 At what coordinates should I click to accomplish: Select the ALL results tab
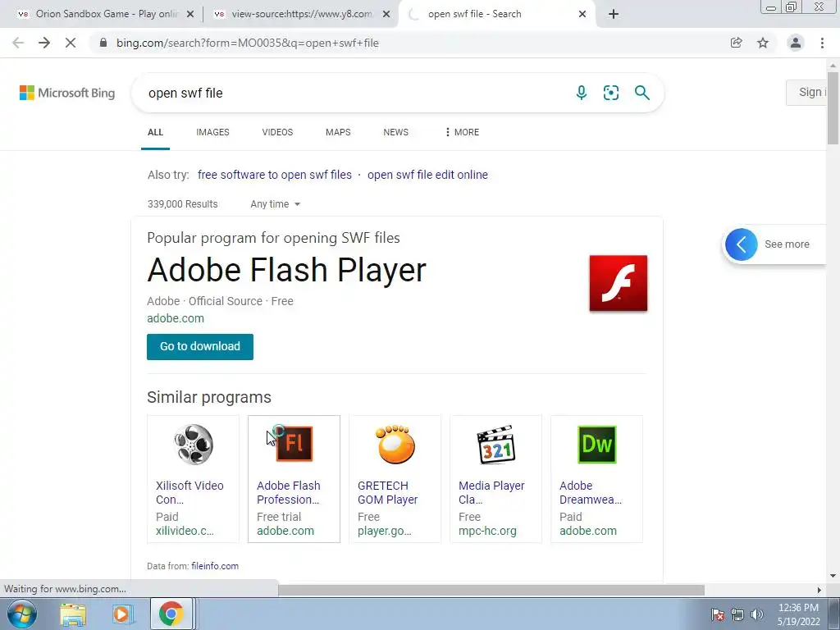click(x=155, y=132)
